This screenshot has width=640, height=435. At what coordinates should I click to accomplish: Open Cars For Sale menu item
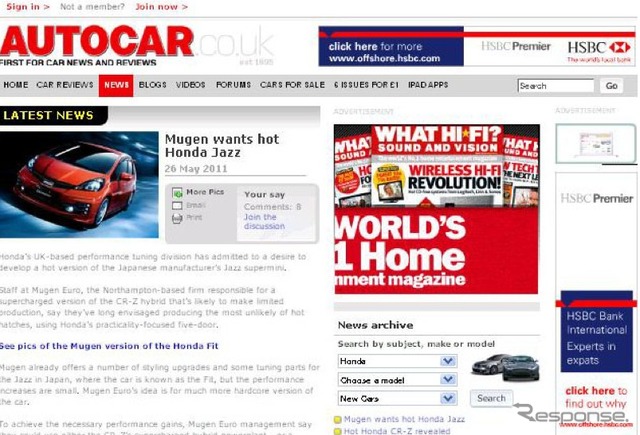[292, 85]
